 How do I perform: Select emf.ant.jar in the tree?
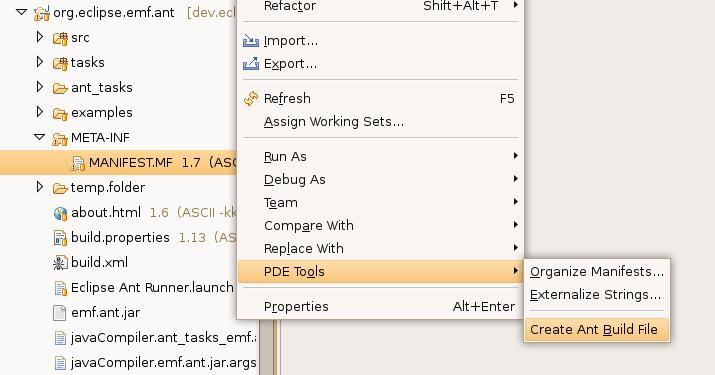(105, 312)
